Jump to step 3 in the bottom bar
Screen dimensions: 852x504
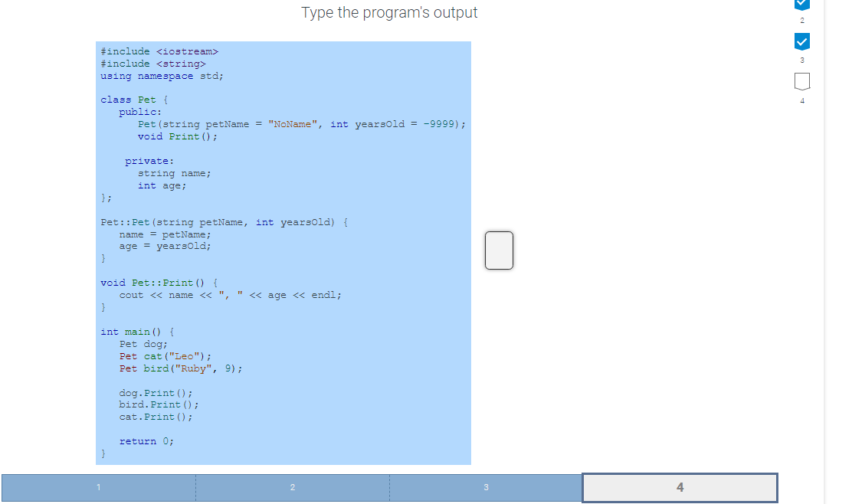pos(486,487)
